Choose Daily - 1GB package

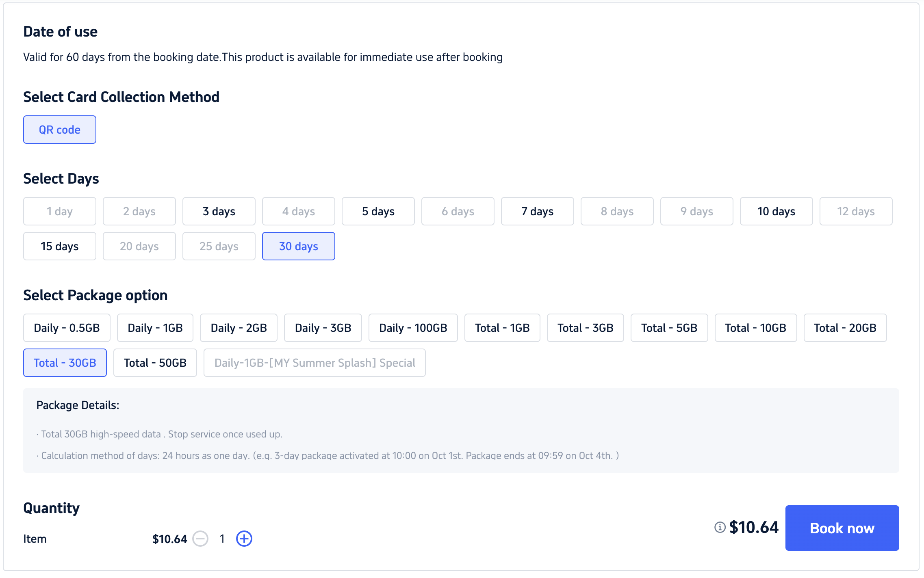click(x=155, y=328)
